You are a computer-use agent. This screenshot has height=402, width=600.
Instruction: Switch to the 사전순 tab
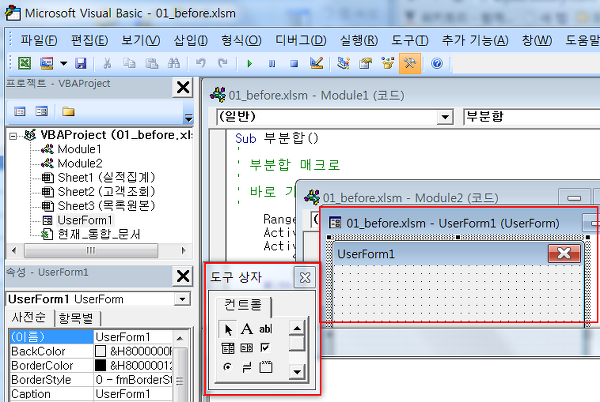[29, 317]
